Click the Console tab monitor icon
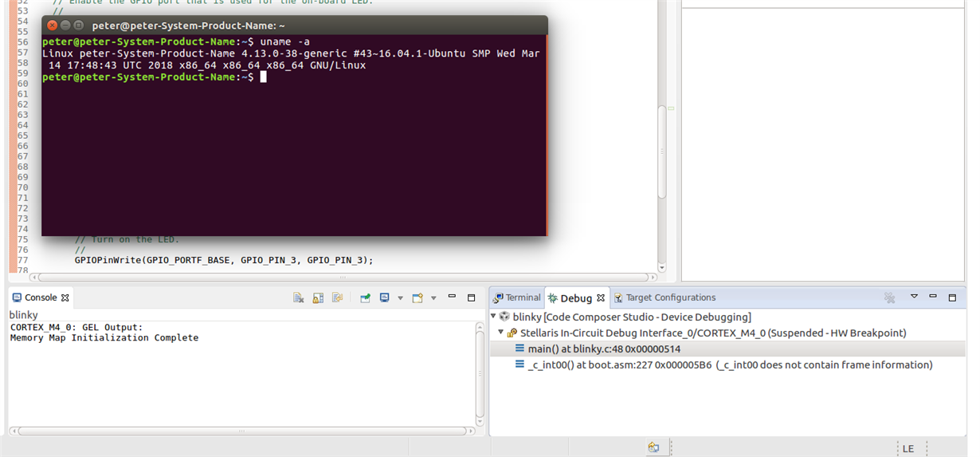Image resolution: width=980 pixels, height=457 pixels. [x=17, y=297]
